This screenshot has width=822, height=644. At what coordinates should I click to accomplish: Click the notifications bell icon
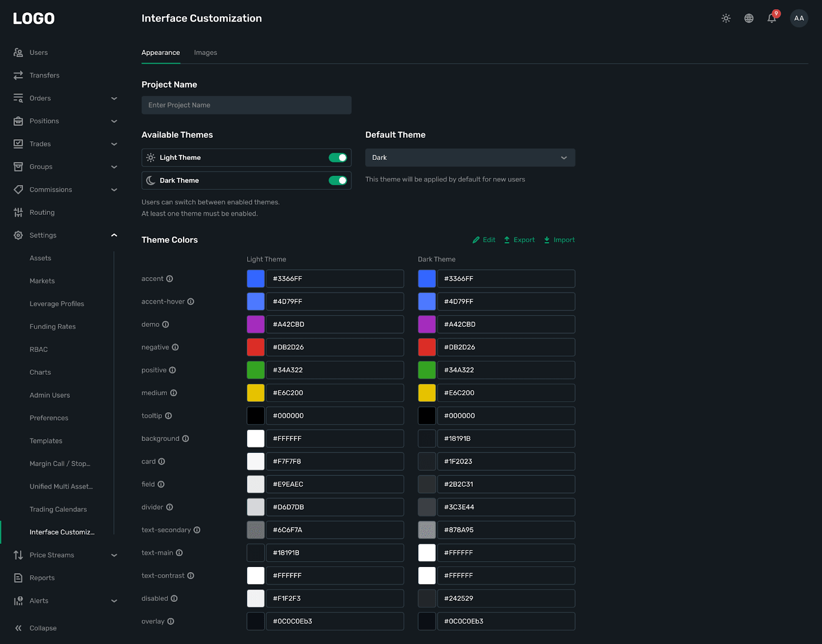[771, 18]
